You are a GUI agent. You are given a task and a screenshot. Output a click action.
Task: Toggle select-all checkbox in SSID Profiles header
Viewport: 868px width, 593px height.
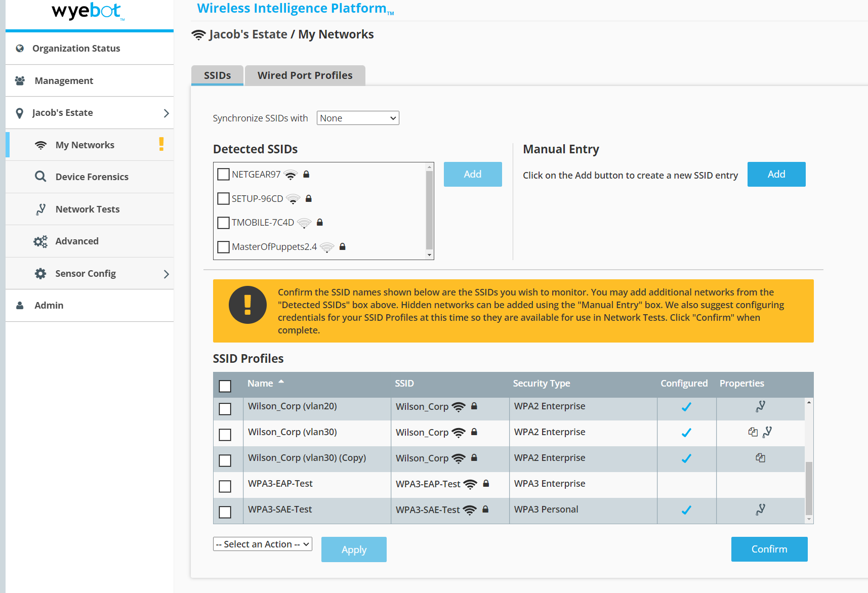click(225, 386)
